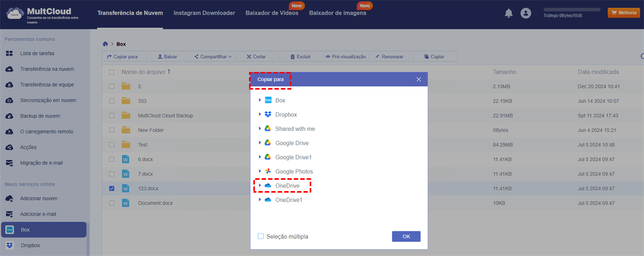Check the box for Document.docx
The height and width of the screenshot is (256, 644).
click(x=112, y=203)
